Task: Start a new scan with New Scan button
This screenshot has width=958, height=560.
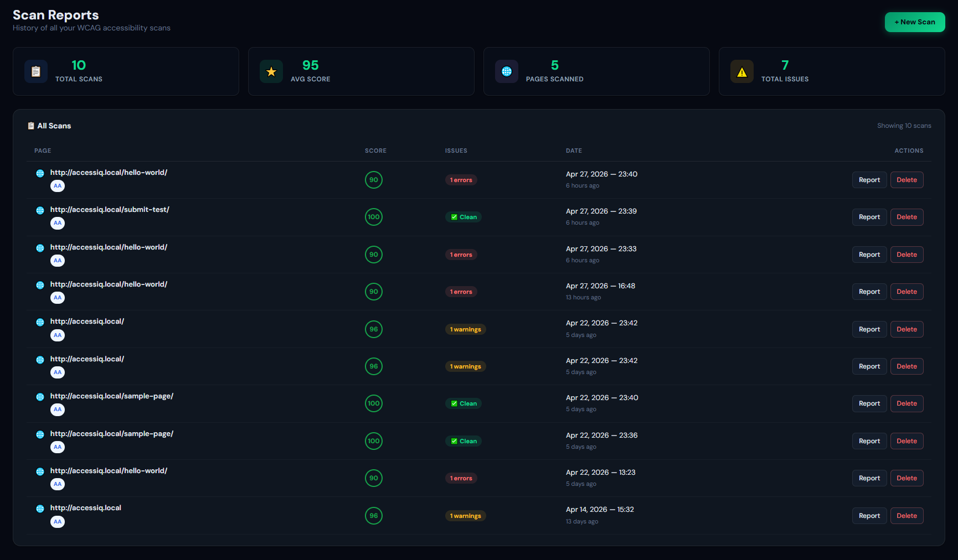Action: [915, 22]
